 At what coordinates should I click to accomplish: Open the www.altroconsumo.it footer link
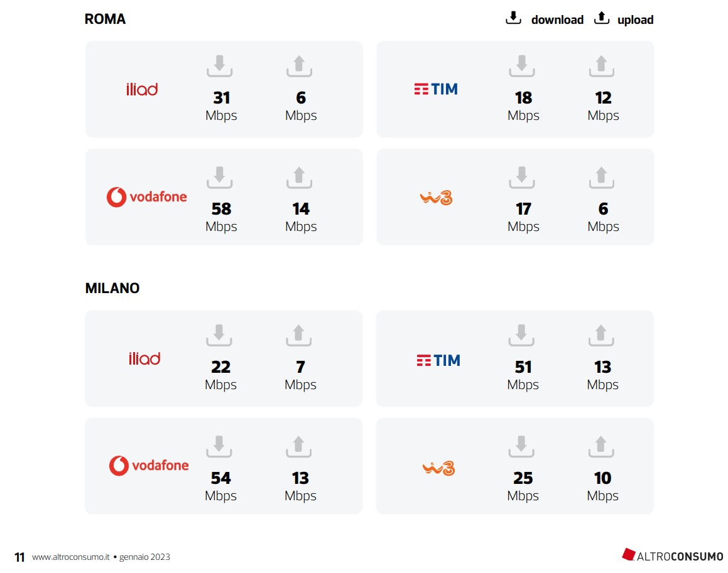click(x=71, y=557)
